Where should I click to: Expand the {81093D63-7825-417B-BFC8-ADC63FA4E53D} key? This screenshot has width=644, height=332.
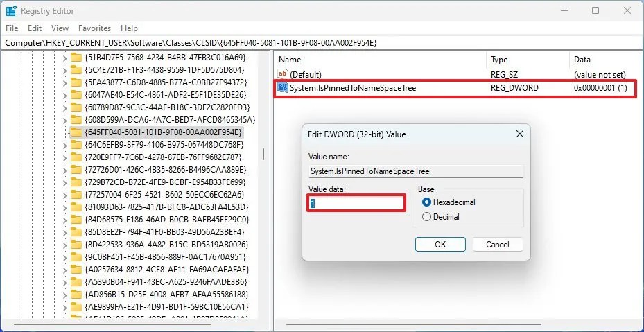click(64, 207)
